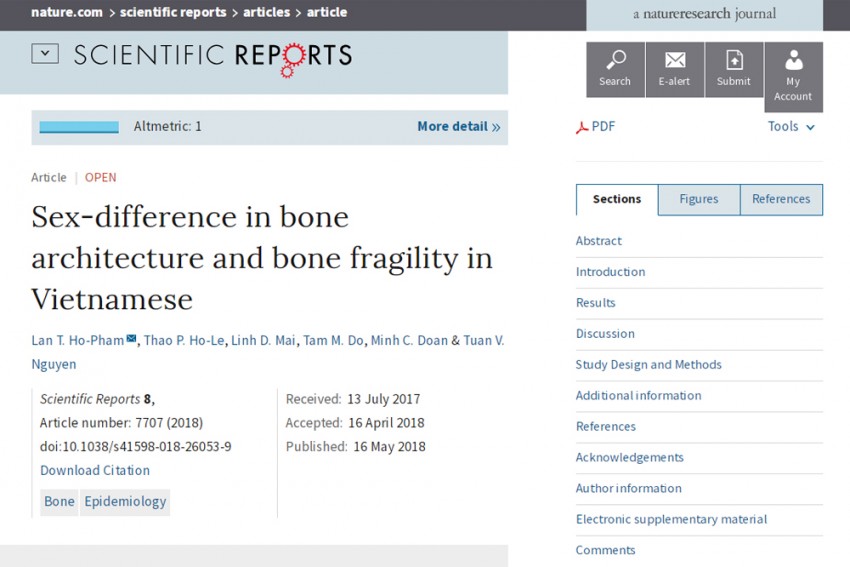Jump to Study Design and Methods section

(648, 364)
